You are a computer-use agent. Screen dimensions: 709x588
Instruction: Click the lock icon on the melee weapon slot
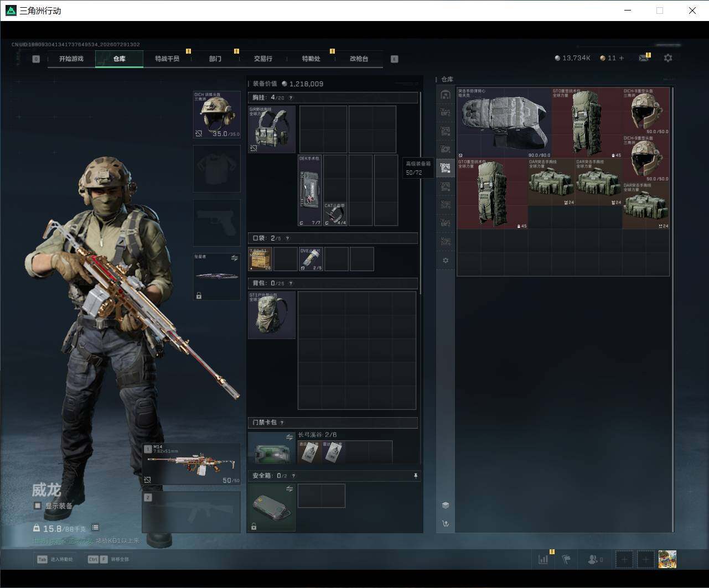[x=199, y=296]
